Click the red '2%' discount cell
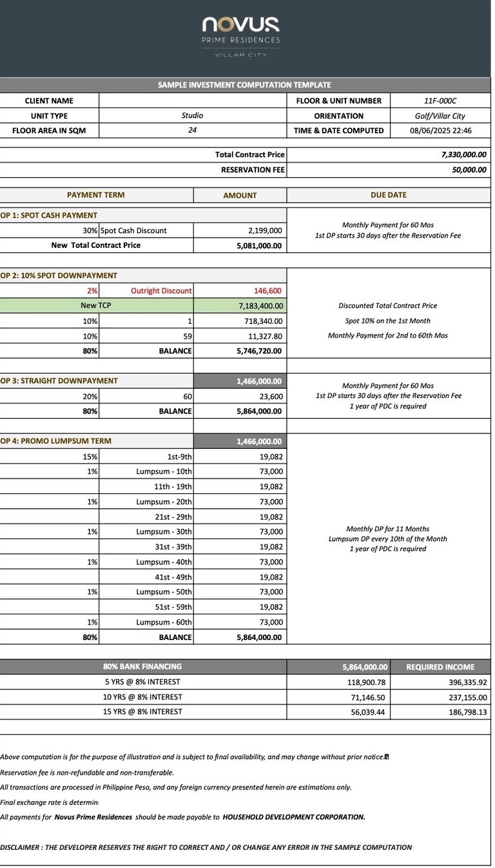495x868 pixels. click(x=49, y=290)
